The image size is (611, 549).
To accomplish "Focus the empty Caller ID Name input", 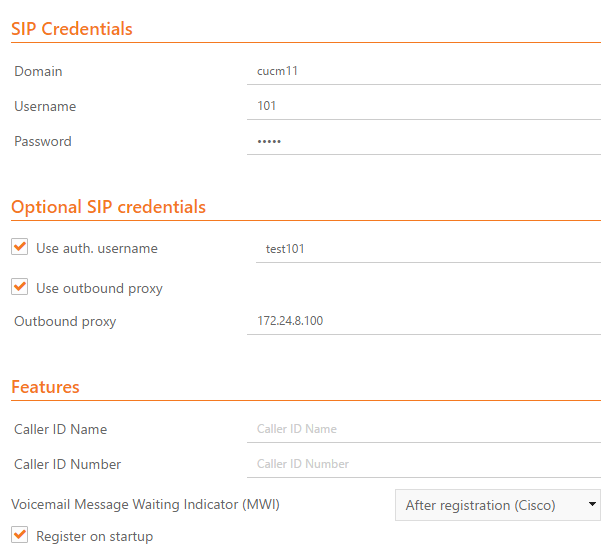I will (x=424, y=429).
